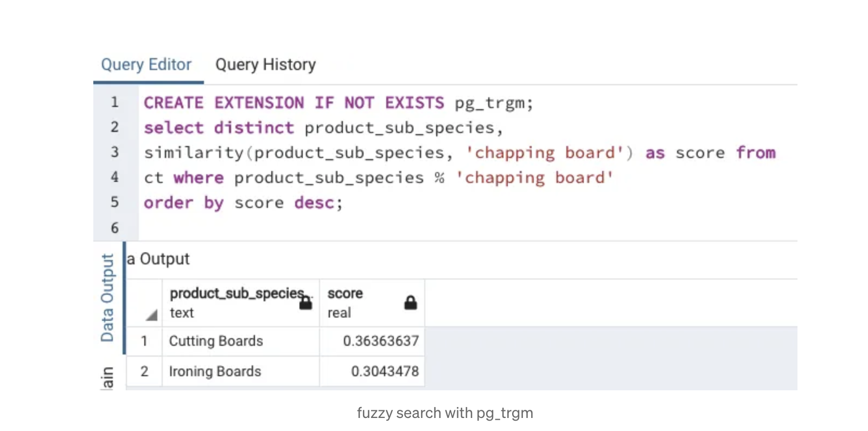Switch to the Query Editor tab
This screenshot has height=431, width=868.
click(146, 65)
